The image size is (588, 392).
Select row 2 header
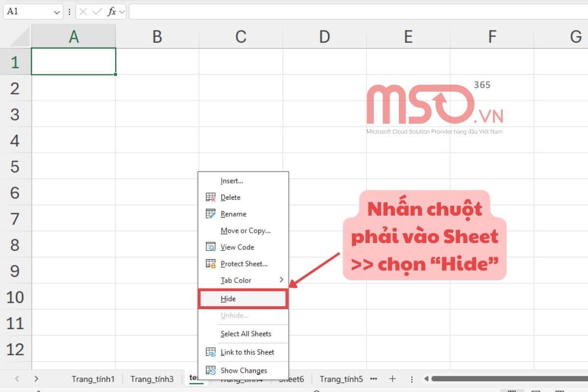16,88
